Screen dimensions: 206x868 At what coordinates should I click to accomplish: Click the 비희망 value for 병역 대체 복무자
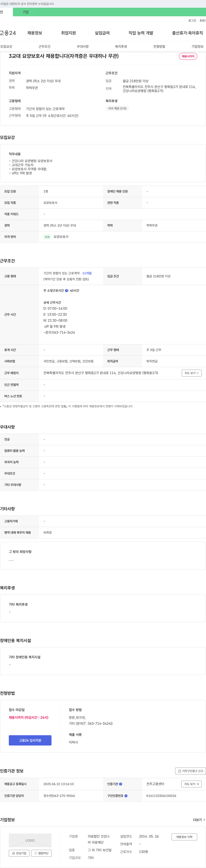point(48,533)
